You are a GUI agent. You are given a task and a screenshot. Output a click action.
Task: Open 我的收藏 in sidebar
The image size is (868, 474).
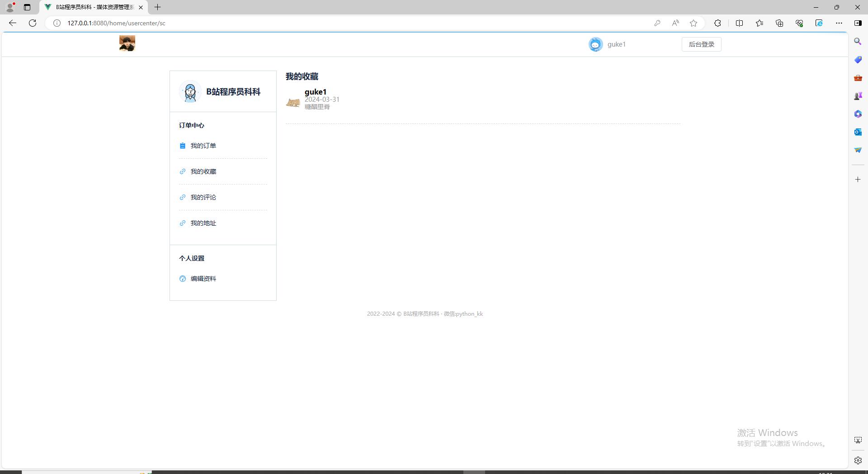(203, 171)
